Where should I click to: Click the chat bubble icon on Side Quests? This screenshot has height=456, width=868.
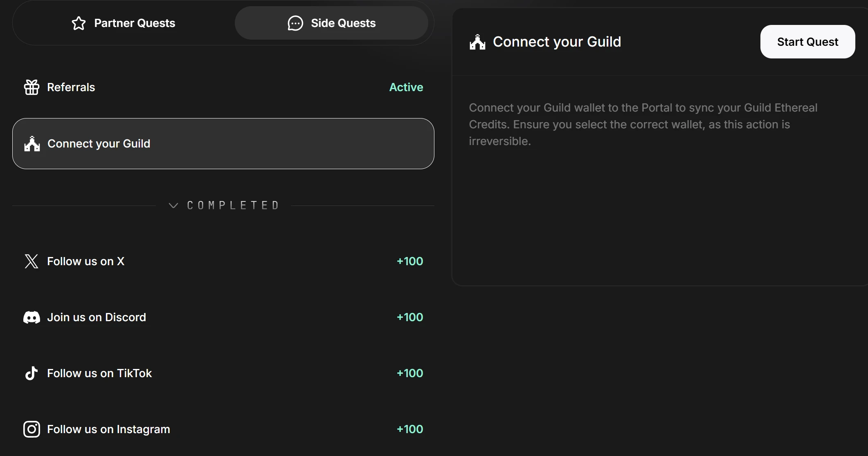pyautogui.click(x=295, y=23)
